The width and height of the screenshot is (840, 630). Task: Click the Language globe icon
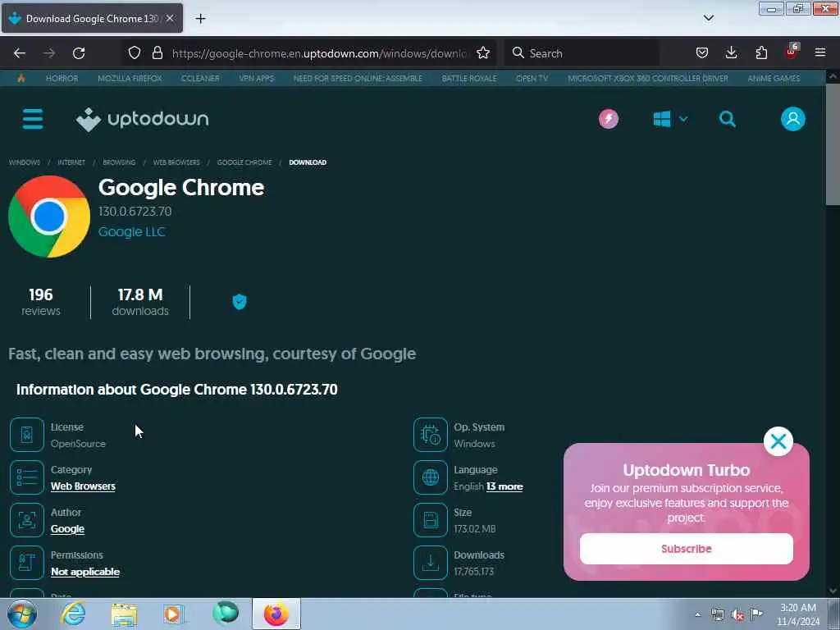point(430,477)
